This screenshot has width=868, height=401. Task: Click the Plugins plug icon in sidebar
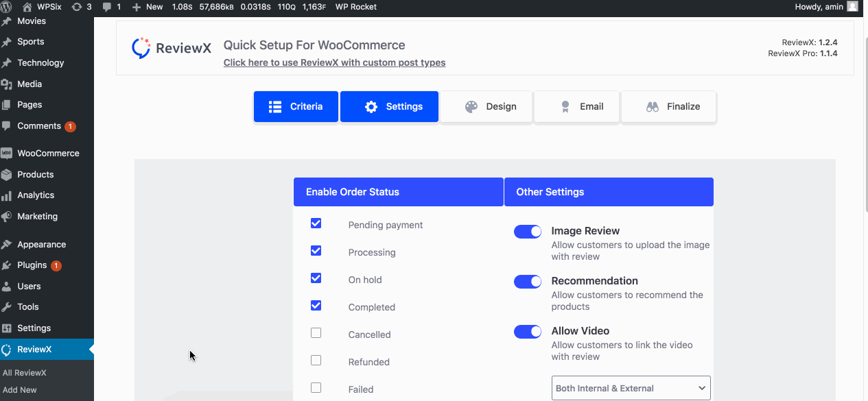coord(7,265)
